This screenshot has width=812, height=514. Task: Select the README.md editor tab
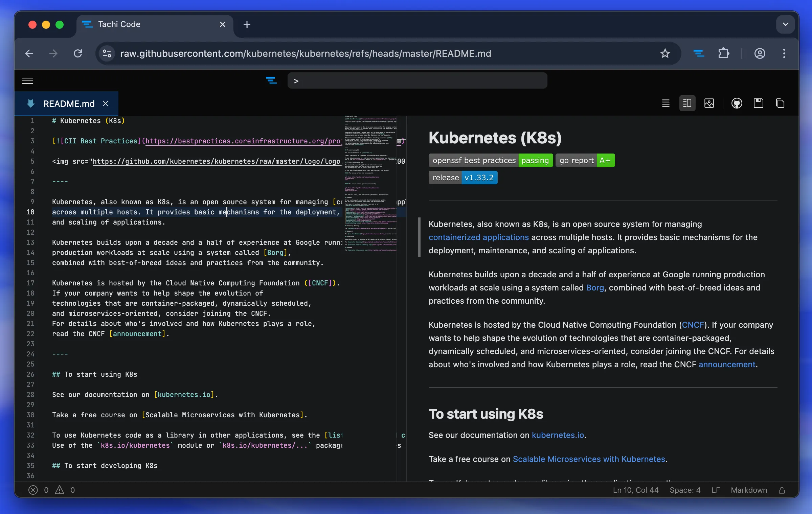(x=69, y=104)
